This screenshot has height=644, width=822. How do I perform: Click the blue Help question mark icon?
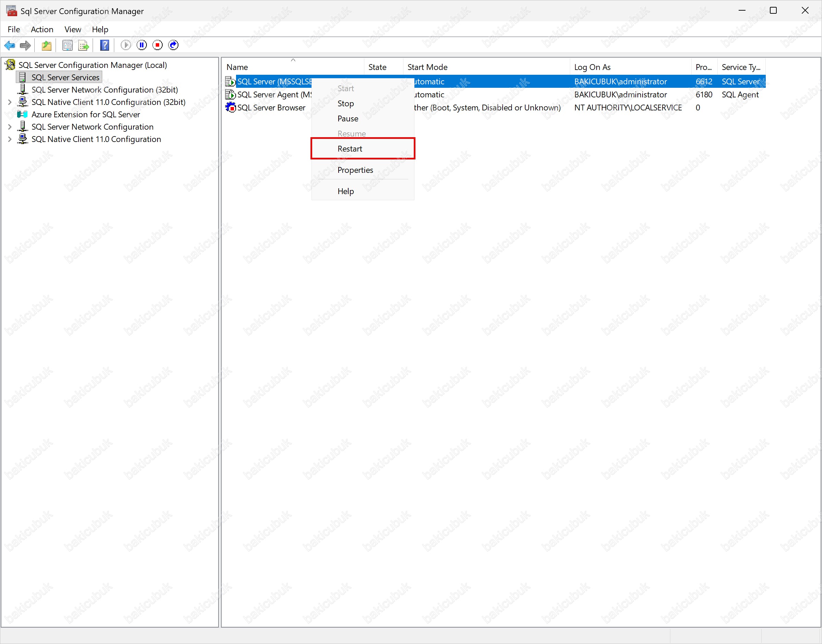click(105, 46)
